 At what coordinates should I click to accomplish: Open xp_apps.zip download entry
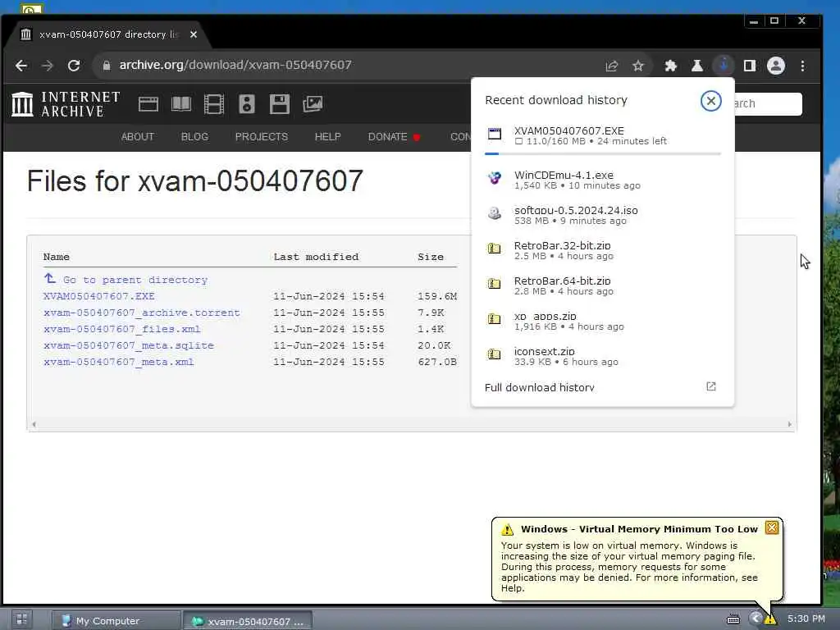coord(603,321)
